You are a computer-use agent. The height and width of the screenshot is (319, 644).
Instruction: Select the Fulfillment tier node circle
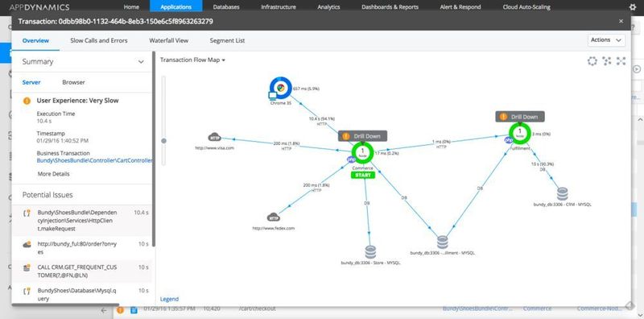click(519, 133)
